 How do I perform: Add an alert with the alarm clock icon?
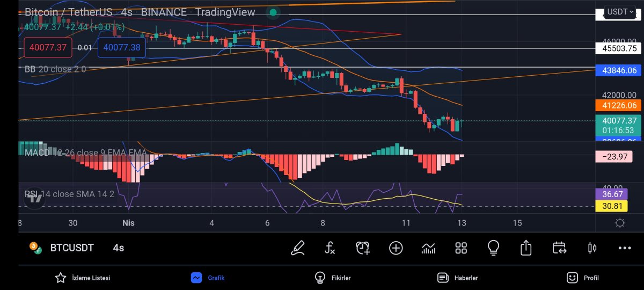coord(363,248)
